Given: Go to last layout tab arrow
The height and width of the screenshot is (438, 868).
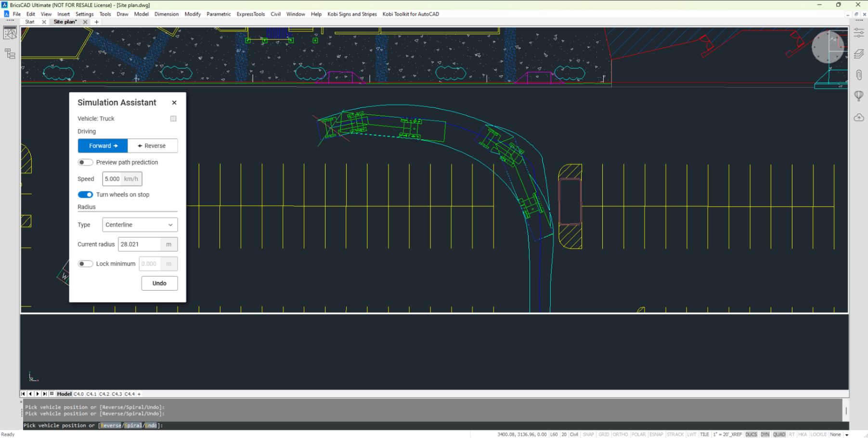Looking at the screenshot, I should [x=45, y=394].
